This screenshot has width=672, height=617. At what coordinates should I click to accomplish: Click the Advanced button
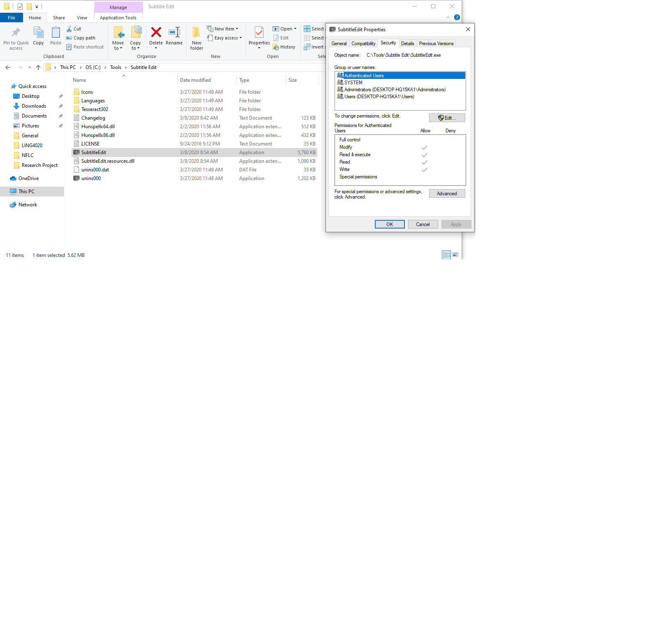coord(447,193)
